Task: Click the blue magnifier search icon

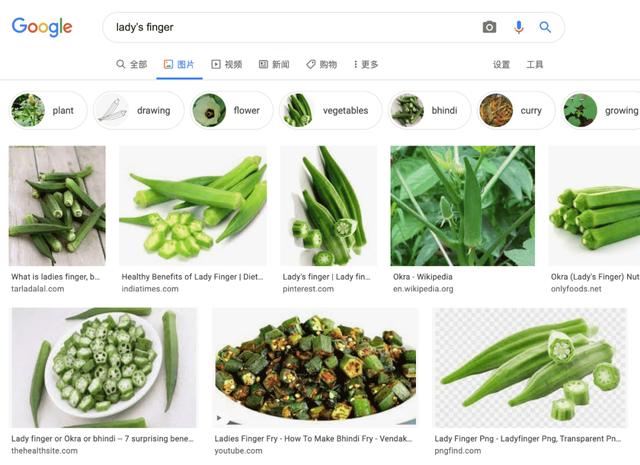Action: pyautogui.click(x=545, y=28)
